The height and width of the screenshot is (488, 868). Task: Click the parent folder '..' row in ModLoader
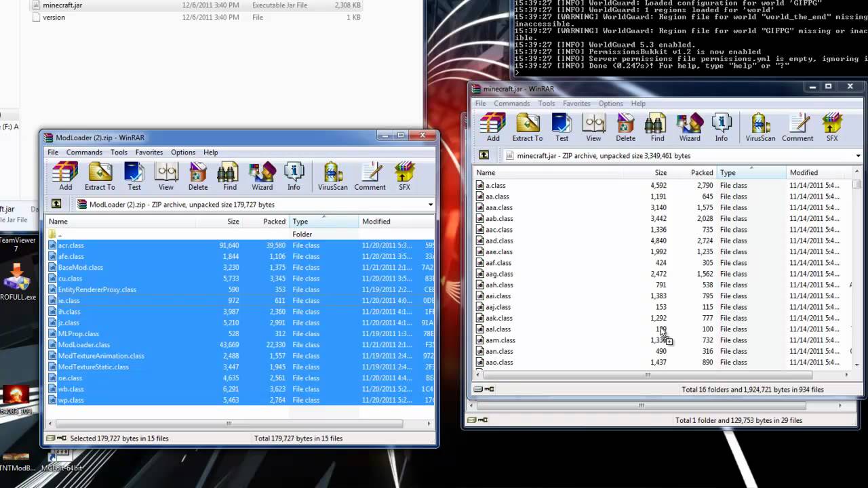(239, 235)
